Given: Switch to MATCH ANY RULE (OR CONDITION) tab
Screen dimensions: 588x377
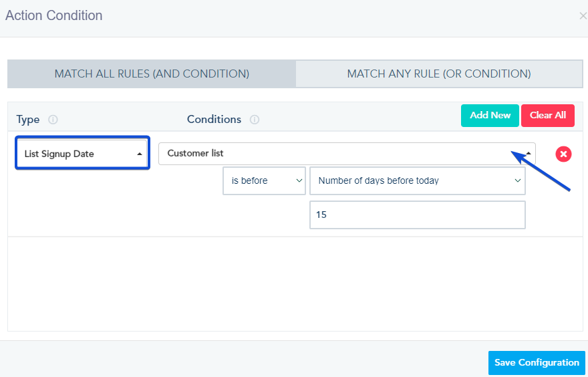Looking at the screenshot, I should coord(439,74).
